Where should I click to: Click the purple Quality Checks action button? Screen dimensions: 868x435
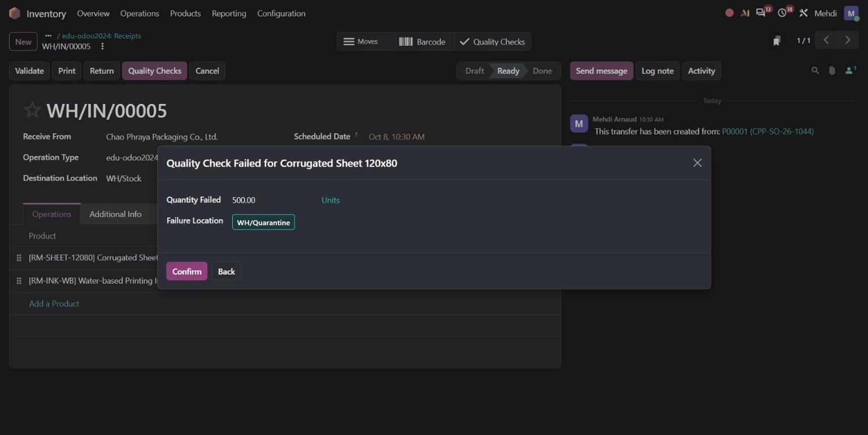coord(155,71)
